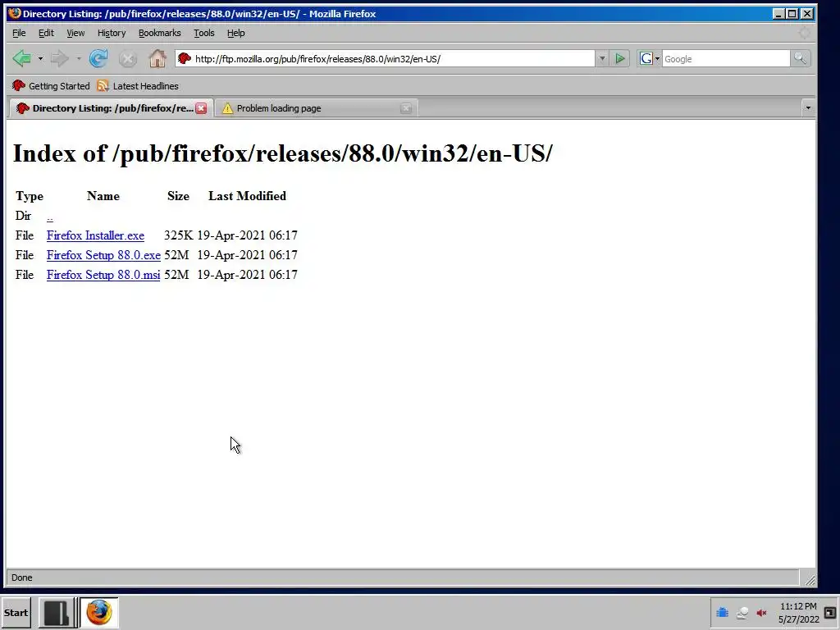Click the Stop loading button

click(127, 59)
